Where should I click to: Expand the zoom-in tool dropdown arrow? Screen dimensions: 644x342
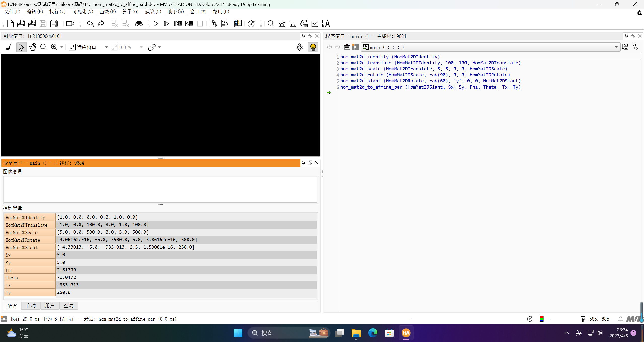tap(62, 47)
